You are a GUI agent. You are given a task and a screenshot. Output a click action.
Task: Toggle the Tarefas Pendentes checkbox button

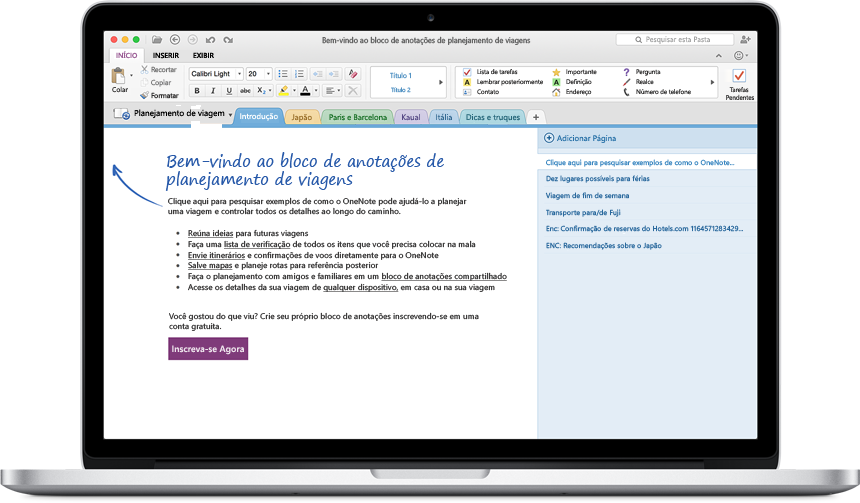click(x=738, y=76)
